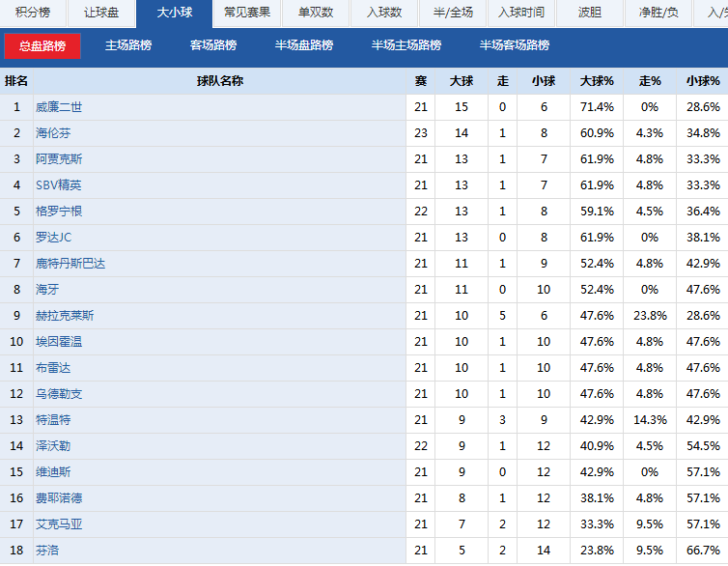Open the 让球盘 tab
Image resolution: width=728 pixels, height=566 pixels.
coord(101,13)
